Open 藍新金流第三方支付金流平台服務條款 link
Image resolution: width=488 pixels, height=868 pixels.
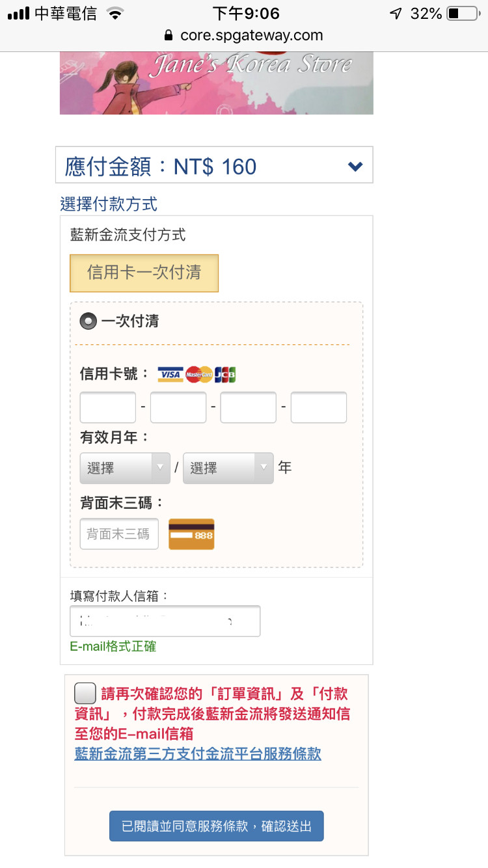pyautogui.click(x=198, y=753)
